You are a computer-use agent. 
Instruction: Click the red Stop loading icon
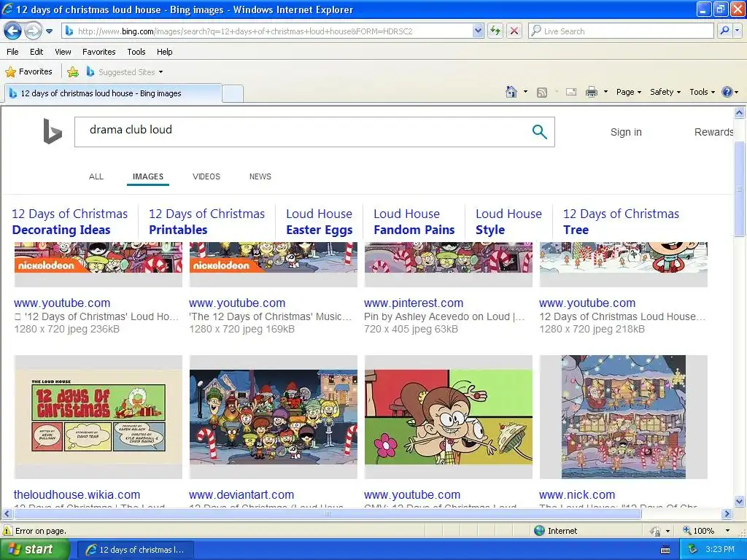click(x=514, y=31)
